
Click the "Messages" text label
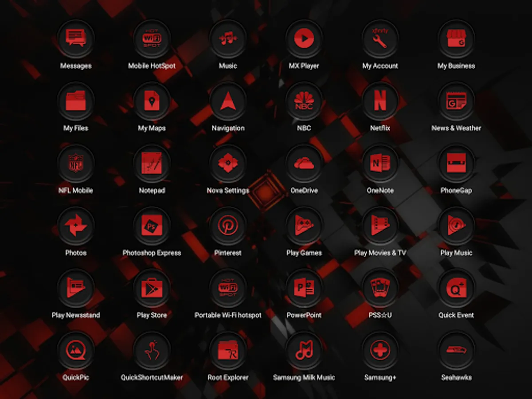76,66
